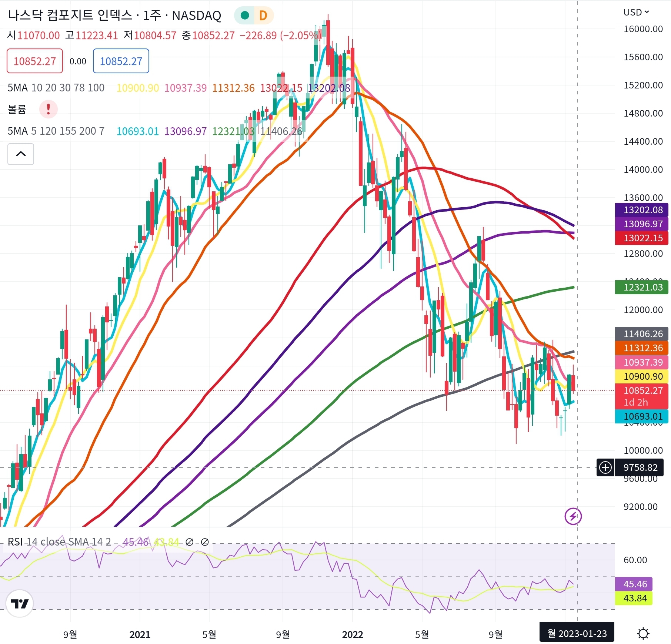The image size is (671, 644).
Task: Click the volume indicator error warning icon
Action: point(49,109)
